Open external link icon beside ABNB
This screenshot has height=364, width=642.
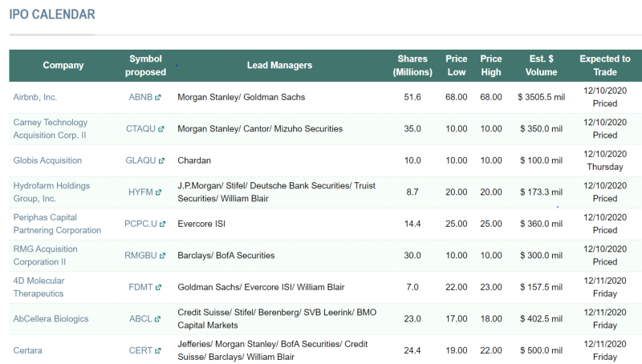pos(158,97)
